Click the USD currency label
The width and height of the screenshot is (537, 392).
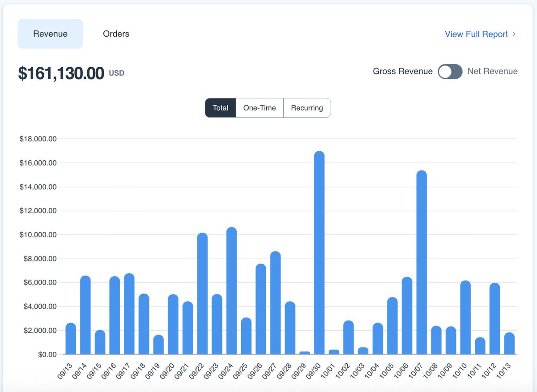coord(116,73)
